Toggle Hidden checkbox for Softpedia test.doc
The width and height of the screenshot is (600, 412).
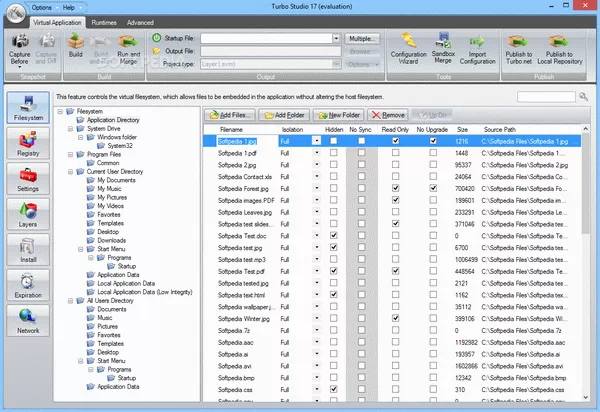tap(333, 235)
